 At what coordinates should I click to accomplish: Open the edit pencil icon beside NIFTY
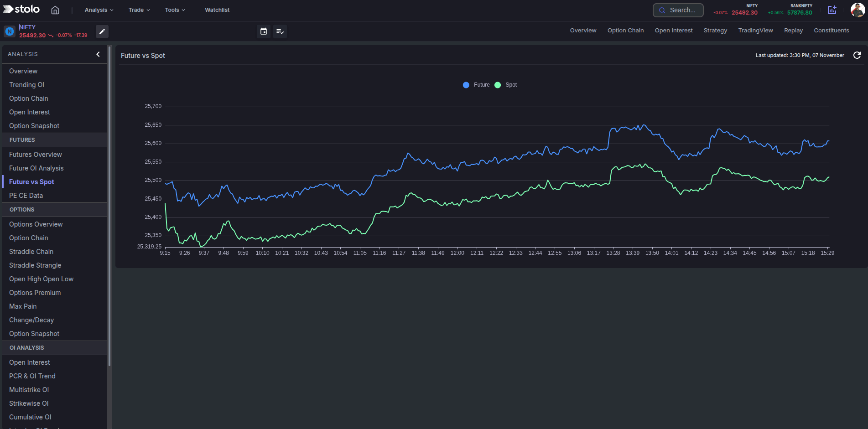[102, 31]
